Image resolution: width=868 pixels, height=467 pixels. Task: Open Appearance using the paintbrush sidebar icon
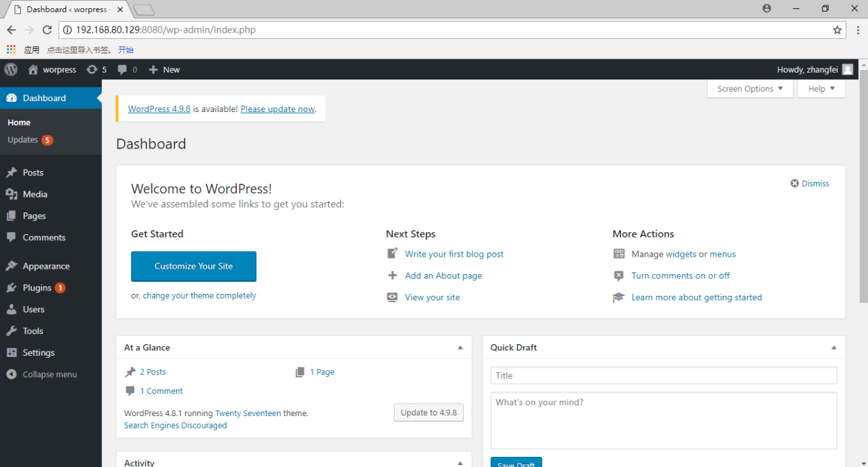[12, 265]
